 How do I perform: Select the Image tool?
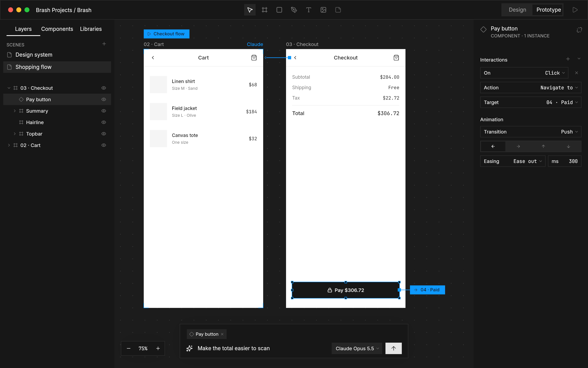[x=323, y=10]
